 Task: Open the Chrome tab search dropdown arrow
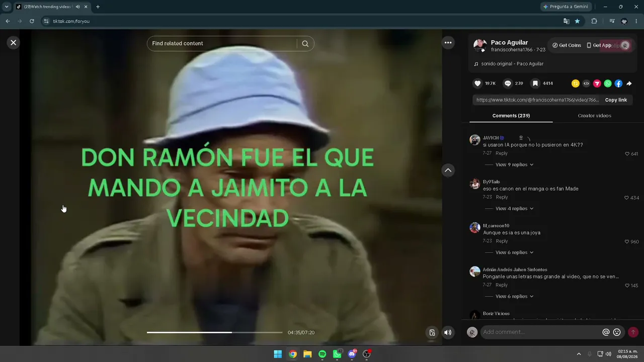[x=7, y=7]
